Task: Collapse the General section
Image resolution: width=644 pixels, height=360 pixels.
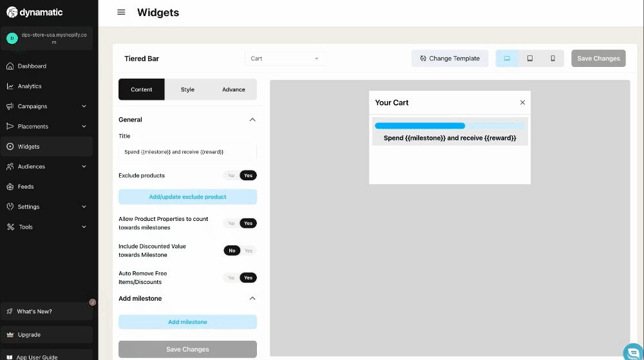Action: pyautogui.click(x=252, y=120)
